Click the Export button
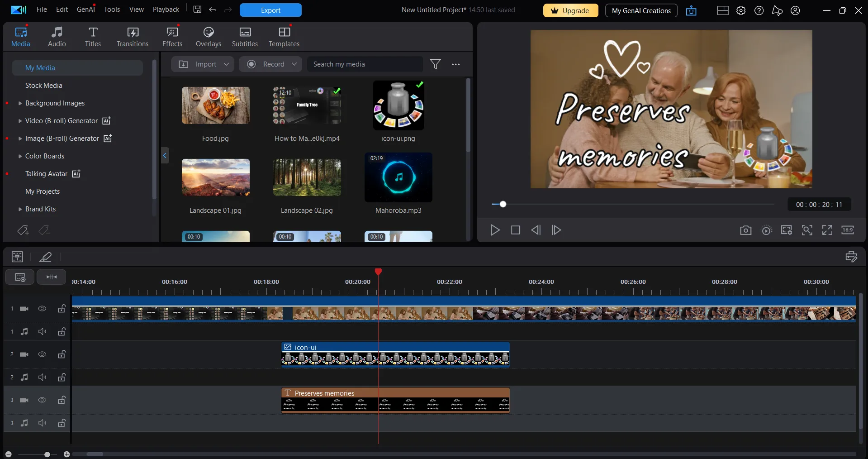868x459 pixels. pyautogui.click(x=270, y=10)
